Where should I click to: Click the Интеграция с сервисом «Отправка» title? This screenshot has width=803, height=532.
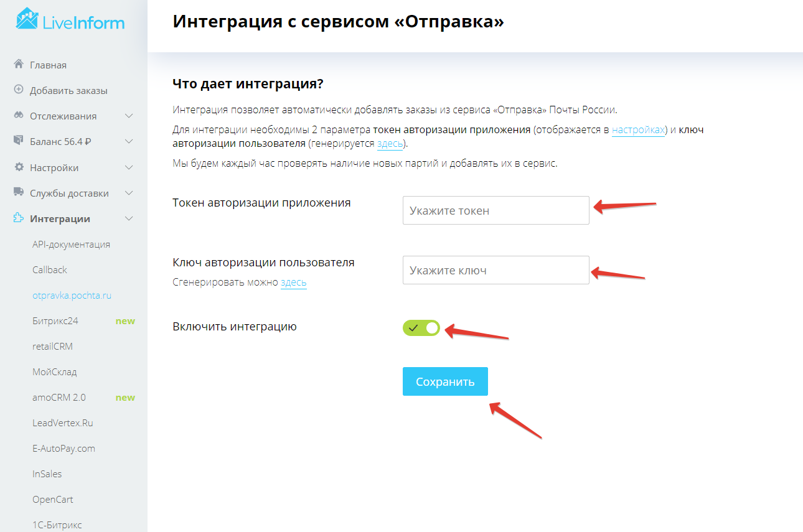coord(339,21)
